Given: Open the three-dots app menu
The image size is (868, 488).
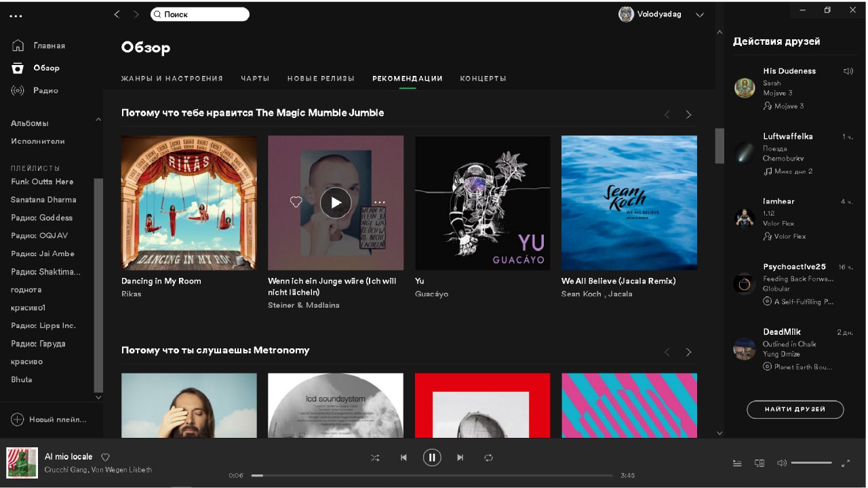Looking at the screenshot, I should click(16, 16).
